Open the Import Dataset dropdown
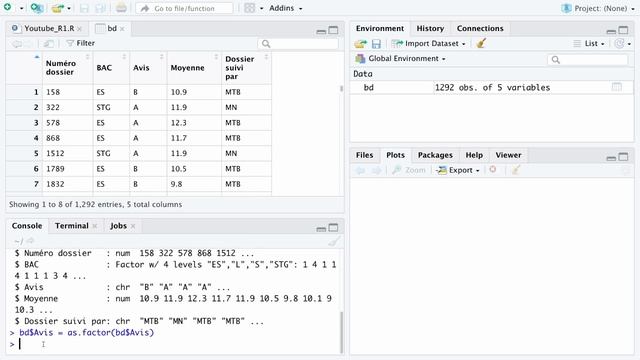 coord(428,44)
